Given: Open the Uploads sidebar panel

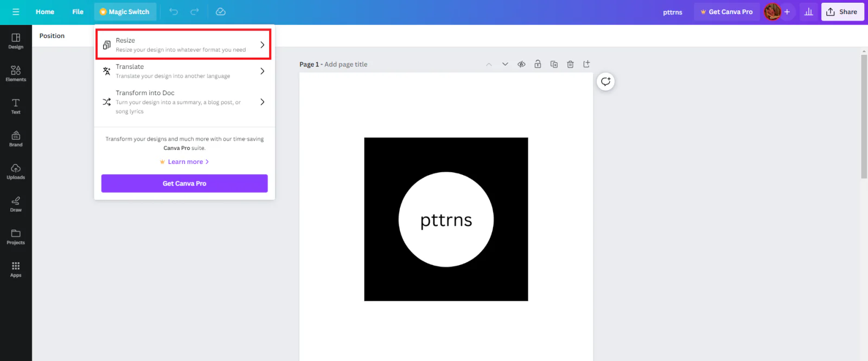Looking at the screenshot, I should (16, 171).
